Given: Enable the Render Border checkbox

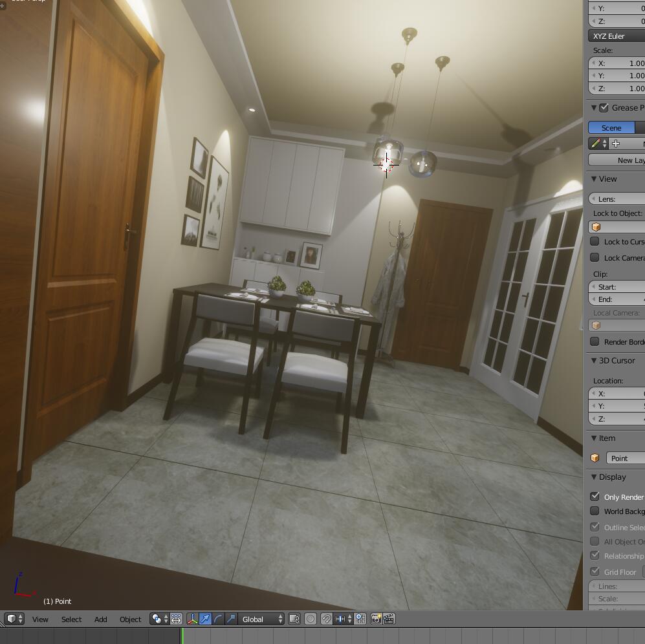Looking at the screenshot, I should 595,341.
